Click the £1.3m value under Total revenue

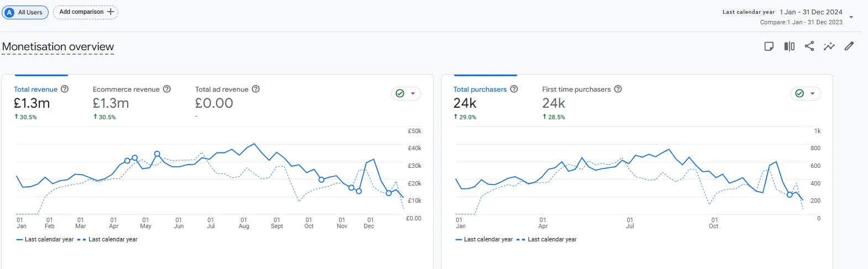[31, 103]
